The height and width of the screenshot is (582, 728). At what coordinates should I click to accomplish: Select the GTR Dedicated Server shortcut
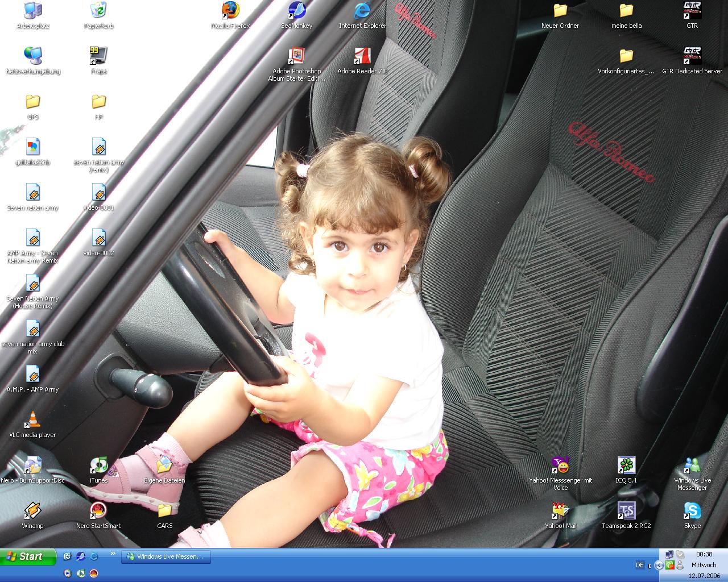coord(692,56)
